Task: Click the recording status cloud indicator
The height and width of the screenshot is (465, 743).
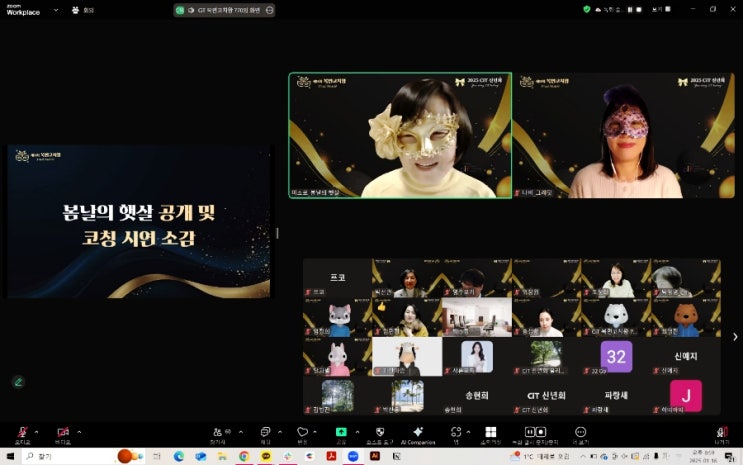Action: point(608,9)
